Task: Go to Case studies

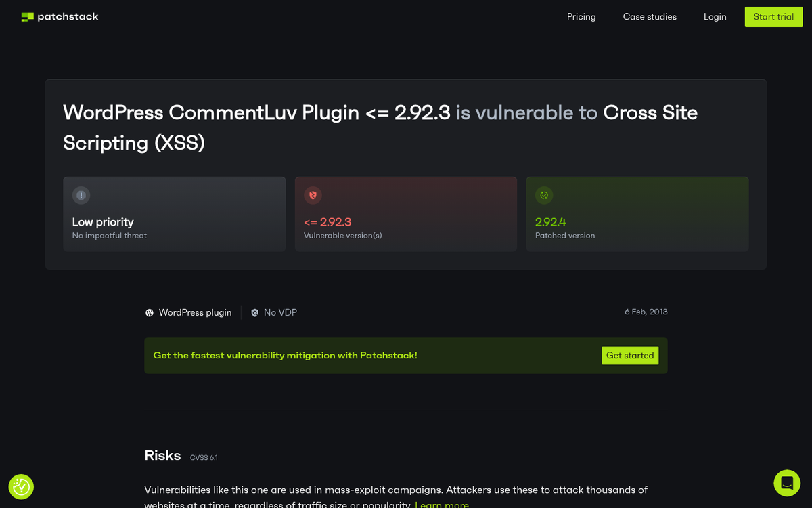Action: tap(650, 17)
